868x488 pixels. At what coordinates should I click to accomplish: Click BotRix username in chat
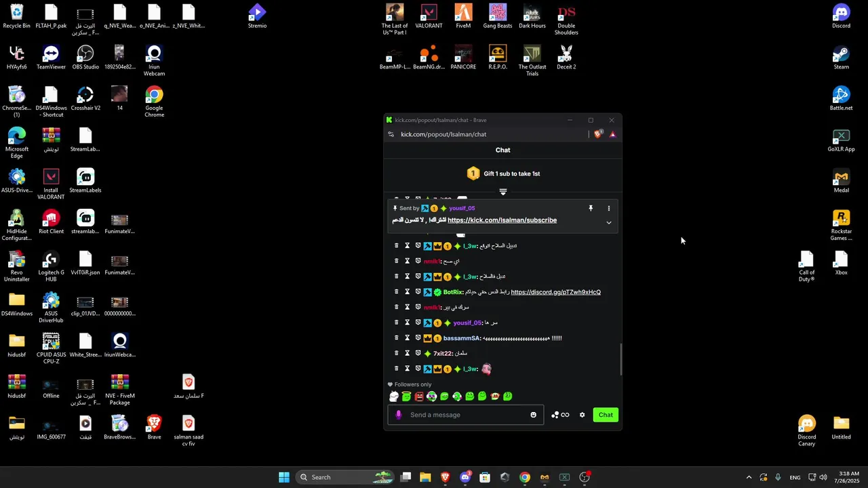[x=453, y=292]
